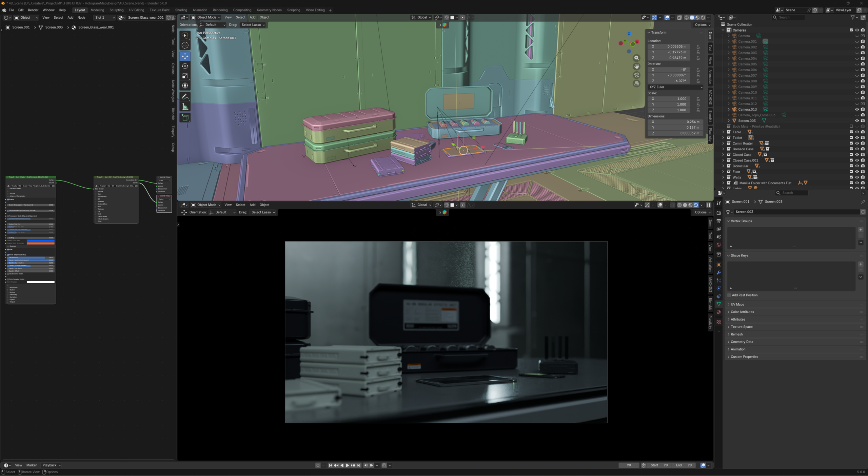
Task: Add a new shape key with the plus button
Action: (861, 264)
